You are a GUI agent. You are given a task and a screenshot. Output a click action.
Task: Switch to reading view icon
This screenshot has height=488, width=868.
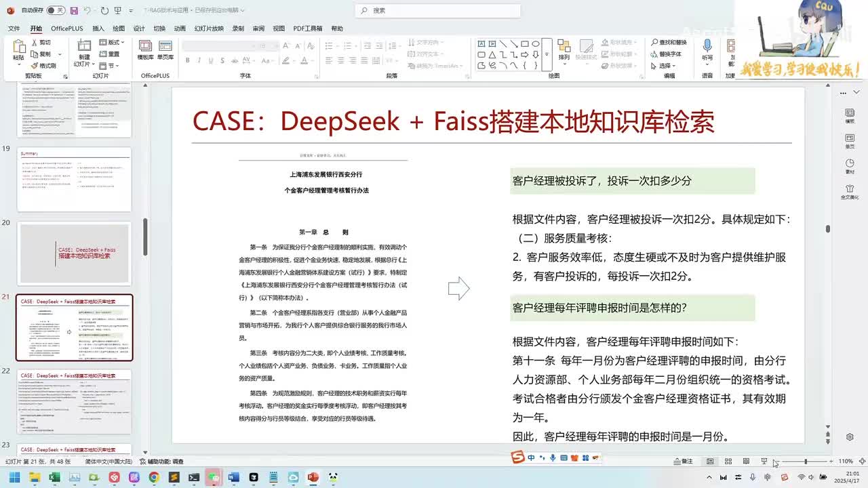click(746, 461)
